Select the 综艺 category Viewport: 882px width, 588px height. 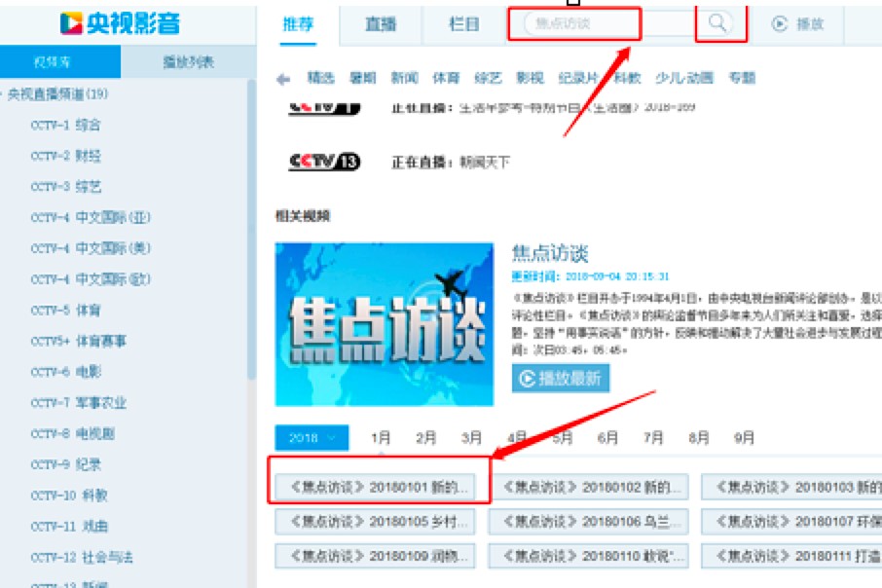488,78
